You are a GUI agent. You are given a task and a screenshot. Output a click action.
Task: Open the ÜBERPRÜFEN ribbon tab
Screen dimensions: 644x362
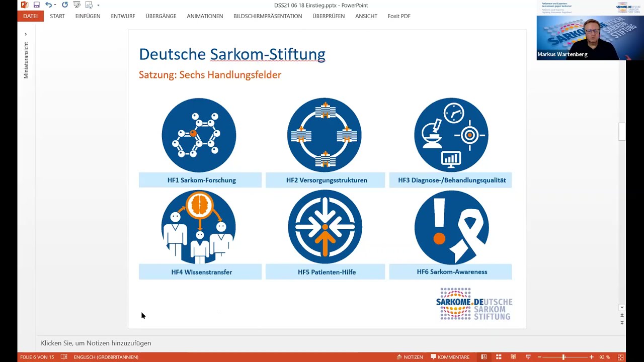pyautogui.click(x=329, y=16)
